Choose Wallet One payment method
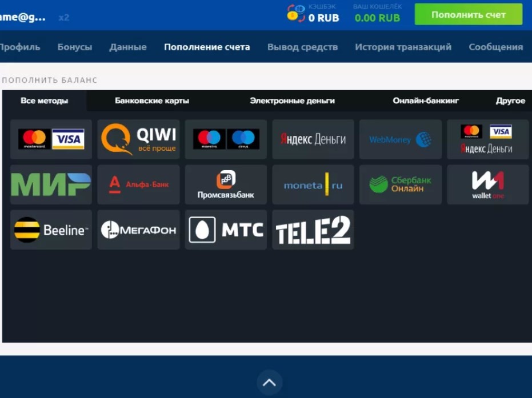 pos(488,184)
